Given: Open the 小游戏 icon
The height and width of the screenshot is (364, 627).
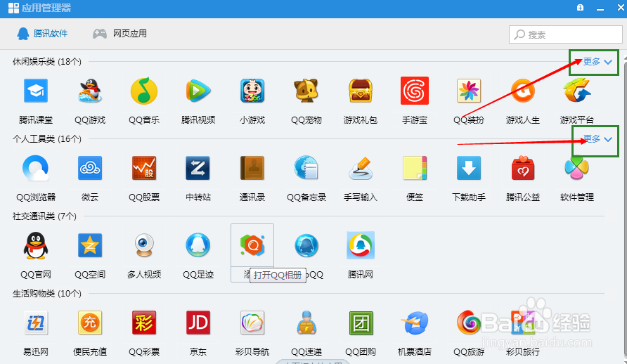Looking at the screenshot, I should (252, 91).
